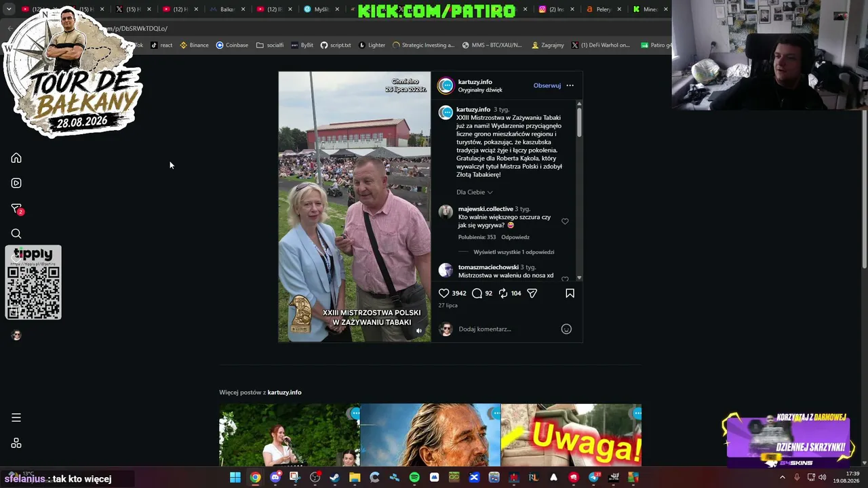The image size is (868, 488).
Task: Open the Coinbase bookmark
Action: [232, 45]
